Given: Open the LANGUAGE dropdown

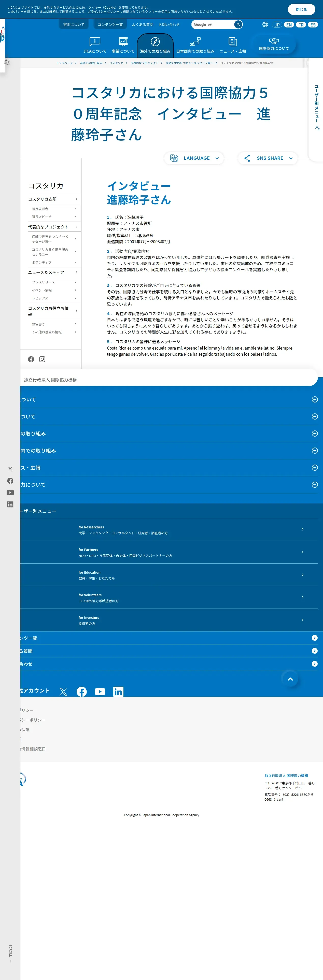Looking at the screenshot, I should (194, 158).
